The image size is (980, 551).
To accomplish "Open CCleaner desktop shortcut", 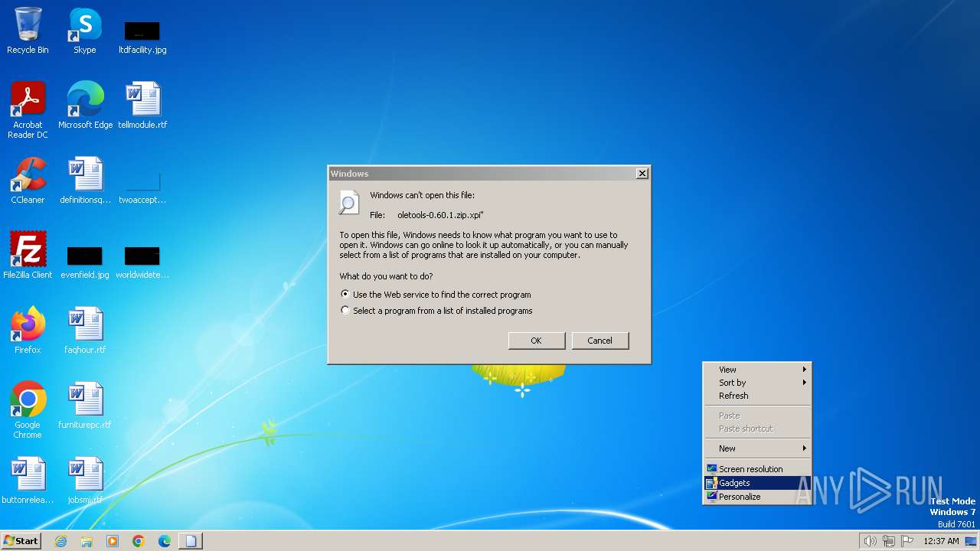I will click(28, 181).
